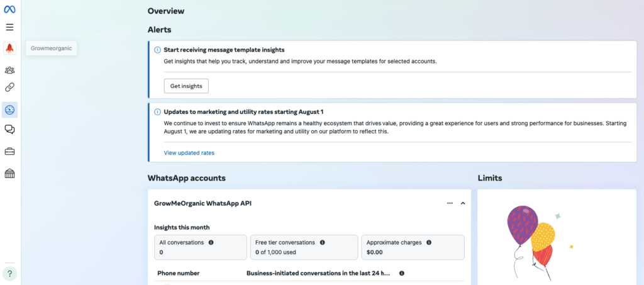644x285 pixels.
Task: Click the 0 of 1,000 used value
Action: point(275,252)
